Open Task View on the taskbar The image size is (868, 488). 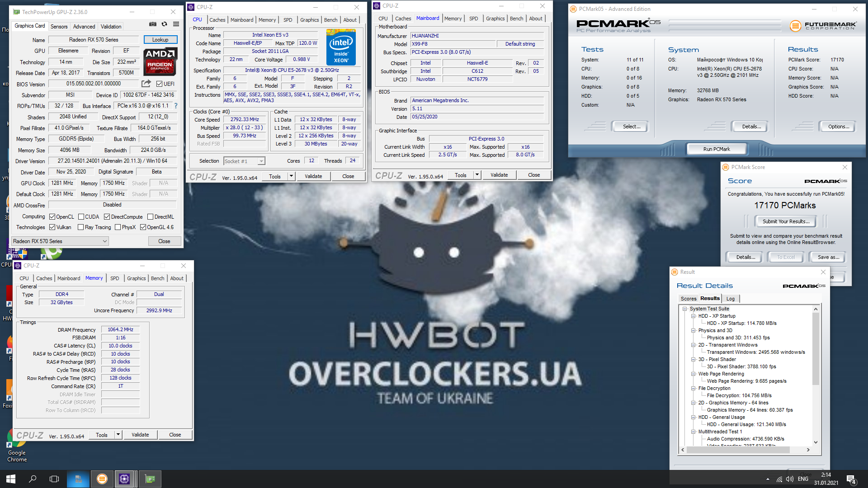point(54,479)
